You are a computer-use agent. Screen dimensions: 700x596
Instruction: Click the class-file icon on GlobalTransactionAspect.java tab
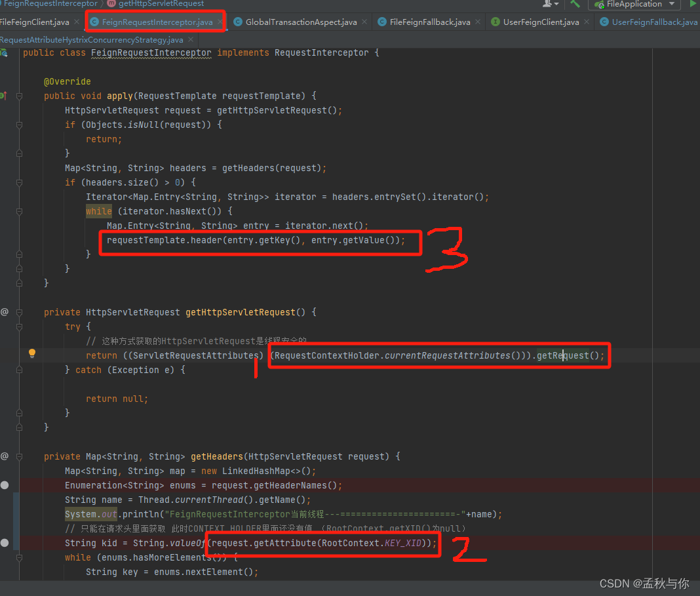click(x=238, y=22)
